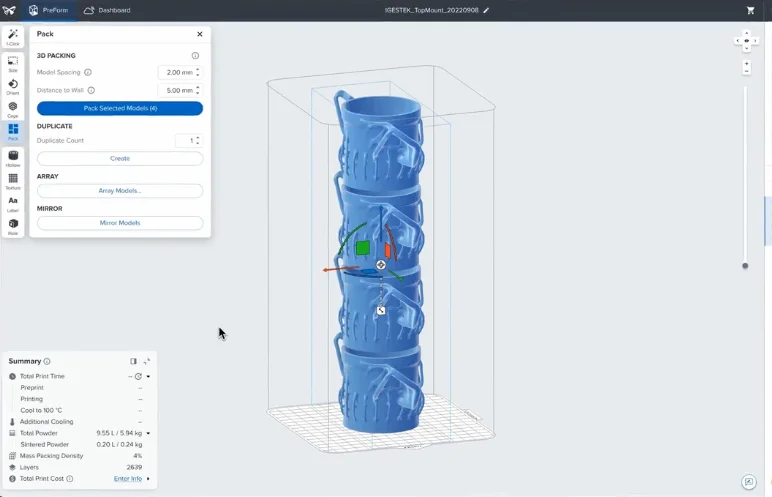Click the Mirror Models button
Viewport: 772px width, 497px height.
click(x=120, y=223)
